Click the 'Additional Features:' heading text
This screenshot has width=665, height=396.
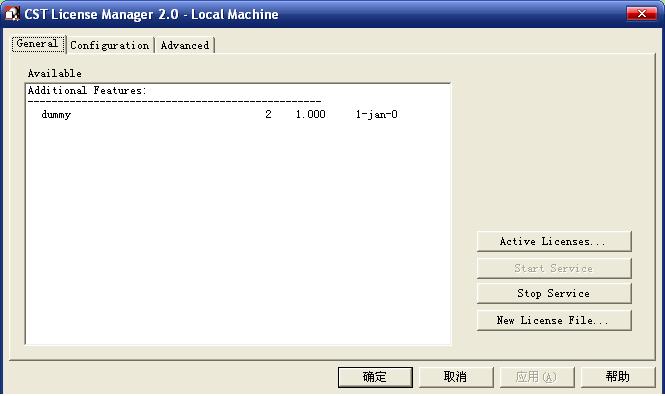point(87,90)
